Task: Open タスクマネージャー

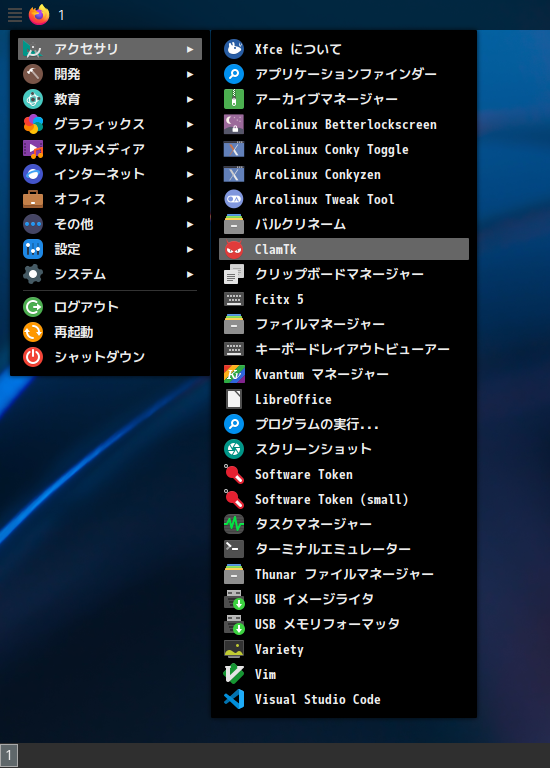Action: (x=344, y=524)
